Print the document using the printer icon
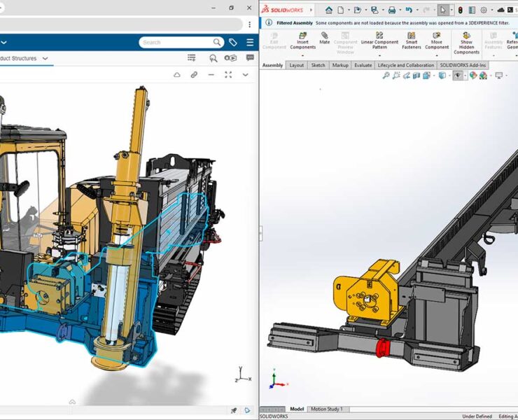 coord(392,10)
